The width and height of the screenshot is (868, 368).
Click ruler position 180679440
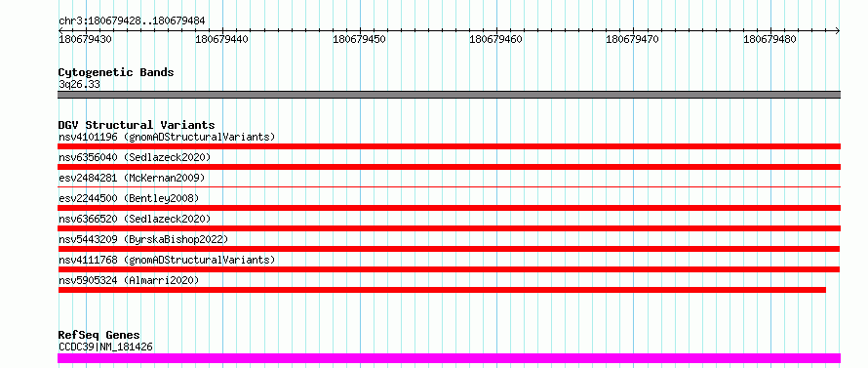pyautogui.click(x=222, y=39)
